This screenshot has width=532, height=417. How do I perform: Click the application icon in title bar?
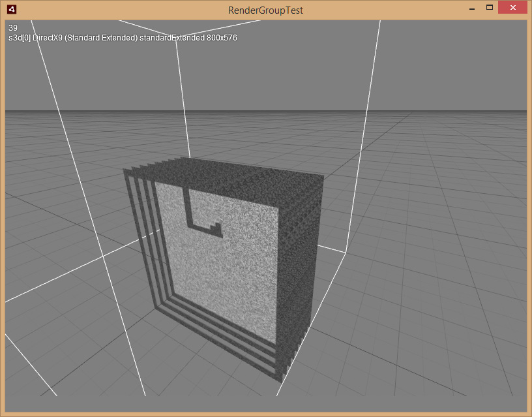(12, 10)
